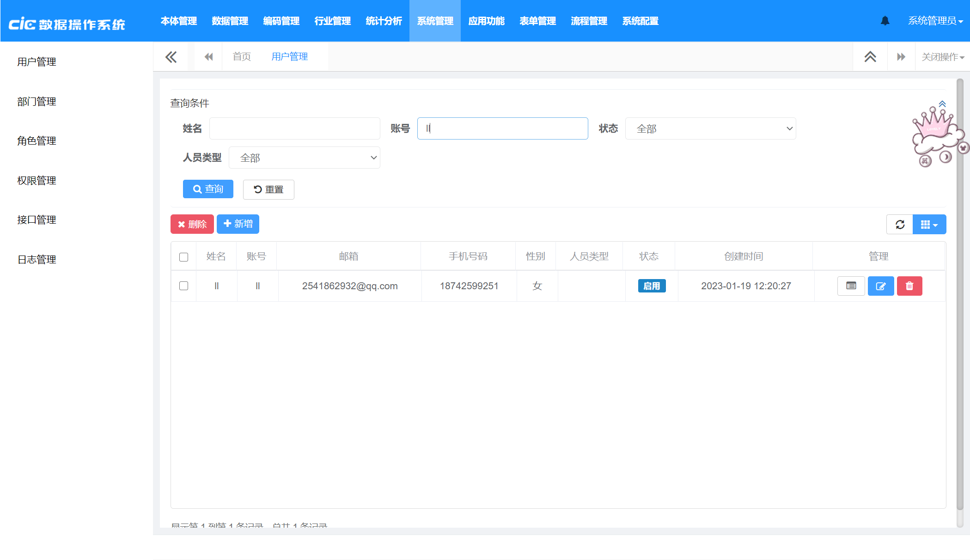This screenshot has width=970, height=560.
Task: View details of user ll
Action: tap(851, 286)
